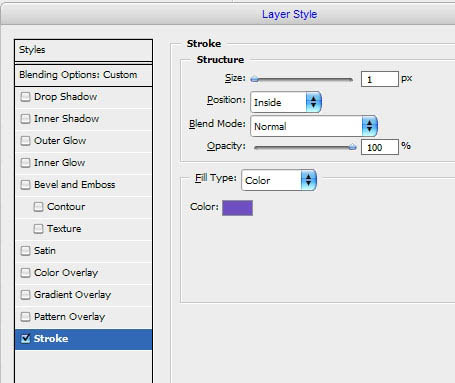Open the Fill Type dropdown showing Color
The height and width of the screenshot is (383, 455).
[279, 180]
